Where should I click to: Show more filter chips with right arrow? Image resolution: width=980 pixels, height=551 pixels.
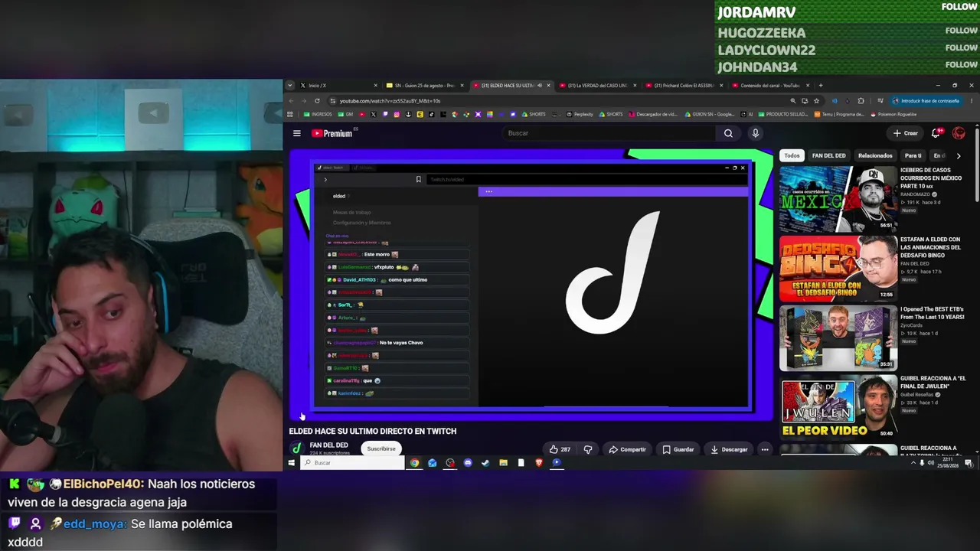[x=959, y=155]
